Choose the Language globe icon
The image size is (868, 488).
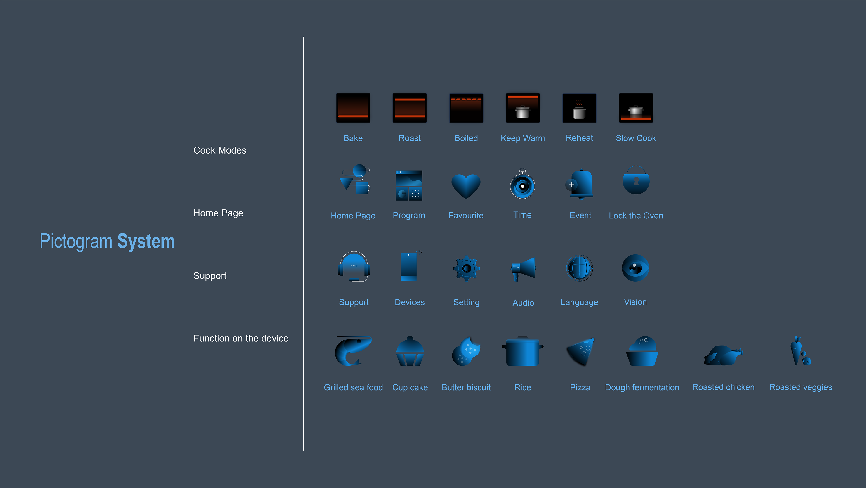click(579, 268)
